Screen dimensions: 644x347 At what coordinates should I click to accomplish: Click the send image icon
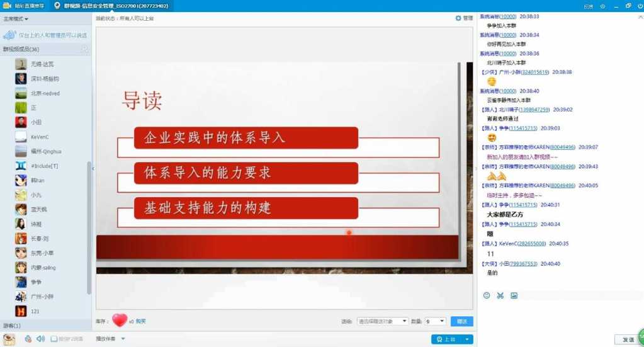tap(514, 295)
